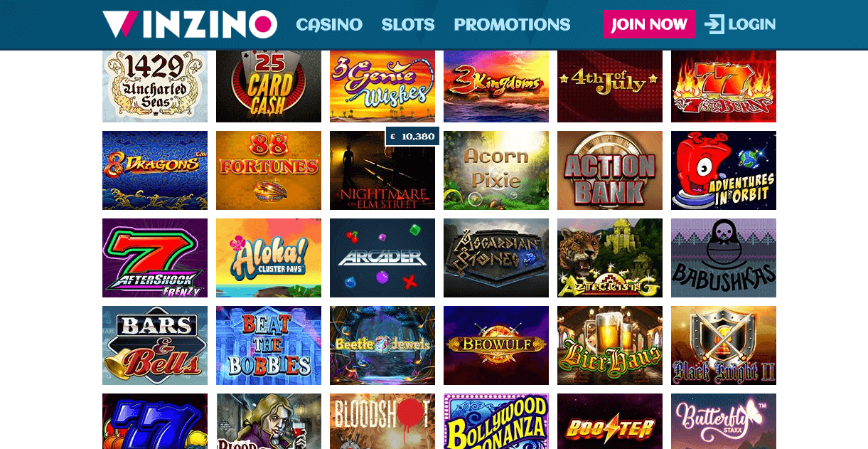Select the Action Bank game tile
Image resolution: width=868 pixels, height=449 pixels.
tap(610, 171)
